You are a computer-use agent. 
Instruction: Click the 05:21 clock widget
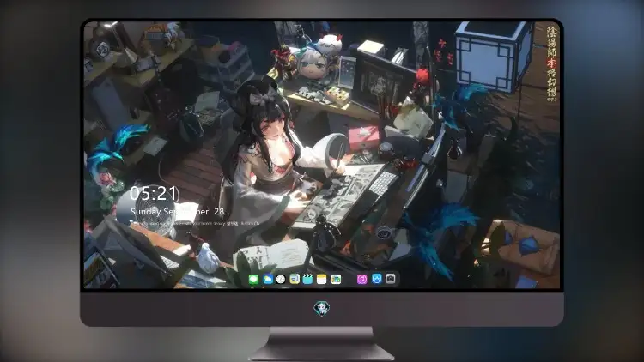[155, 194]
